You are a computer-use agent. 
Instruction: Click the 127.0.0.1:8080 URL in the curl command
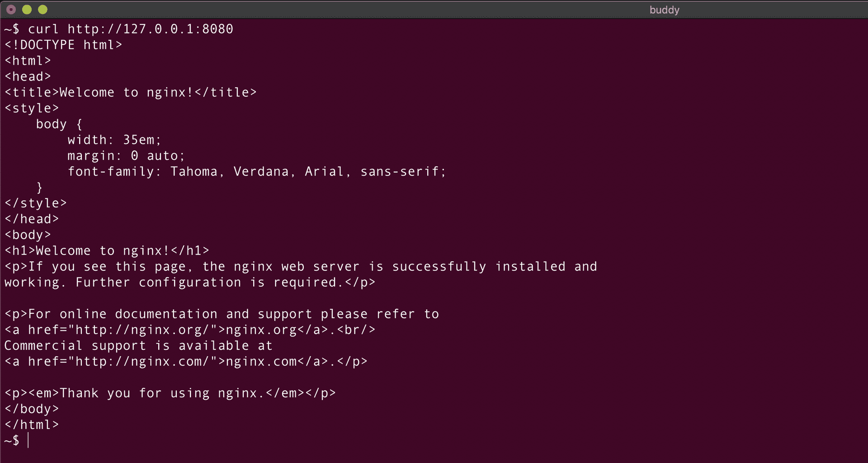click(150, 29)
